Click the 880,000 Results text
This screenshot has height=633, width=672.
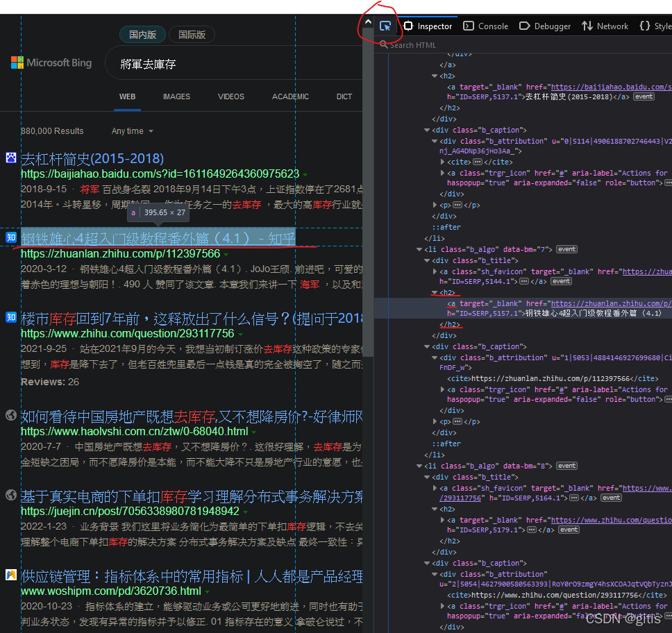[x=52, y=131]
